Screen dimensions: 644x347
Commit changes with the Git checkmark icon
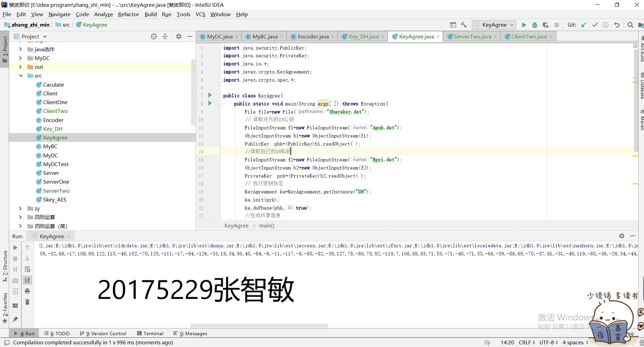click(x=595, y=25)
